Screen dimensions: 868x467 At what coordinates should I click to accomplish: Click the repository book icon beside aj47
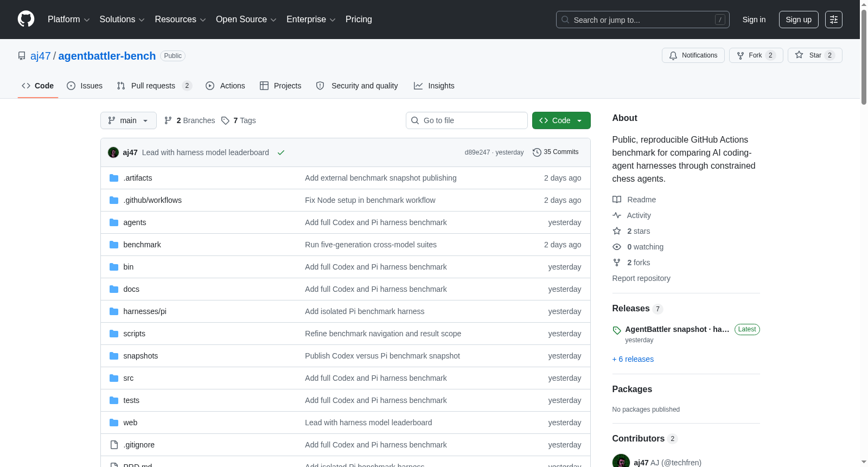coord(22,56)
